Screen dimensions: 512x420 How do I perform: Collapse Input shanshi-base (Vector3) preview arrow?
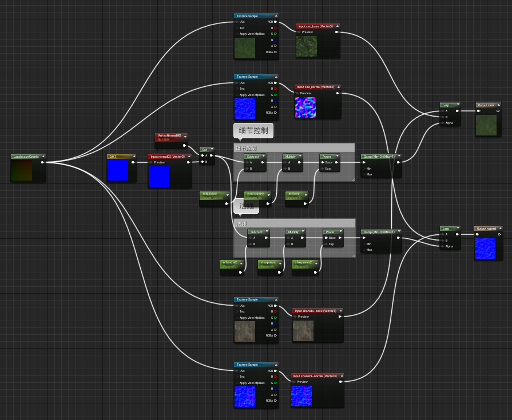pyautogui.click(x=340, y=311)
